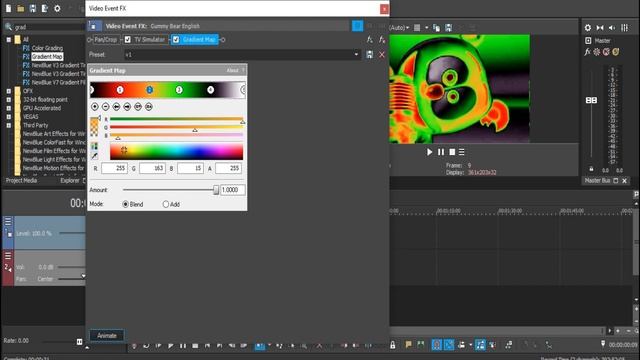Viewport: 640px width, 360px height.
Task: Save preset with floppy disk icon
Action: point(369,55)
